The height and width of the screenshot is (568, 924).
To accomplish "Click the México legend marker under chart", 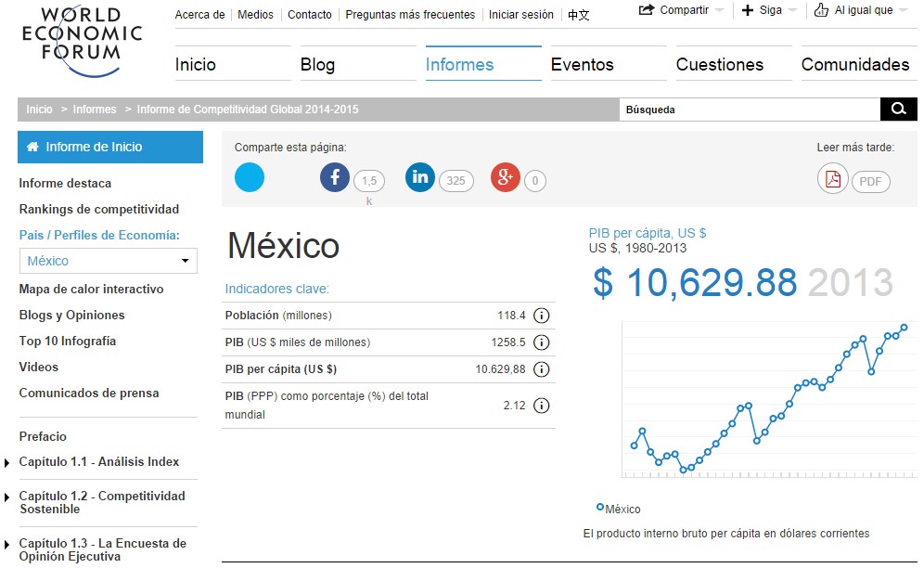I will [x=600, y=507].
